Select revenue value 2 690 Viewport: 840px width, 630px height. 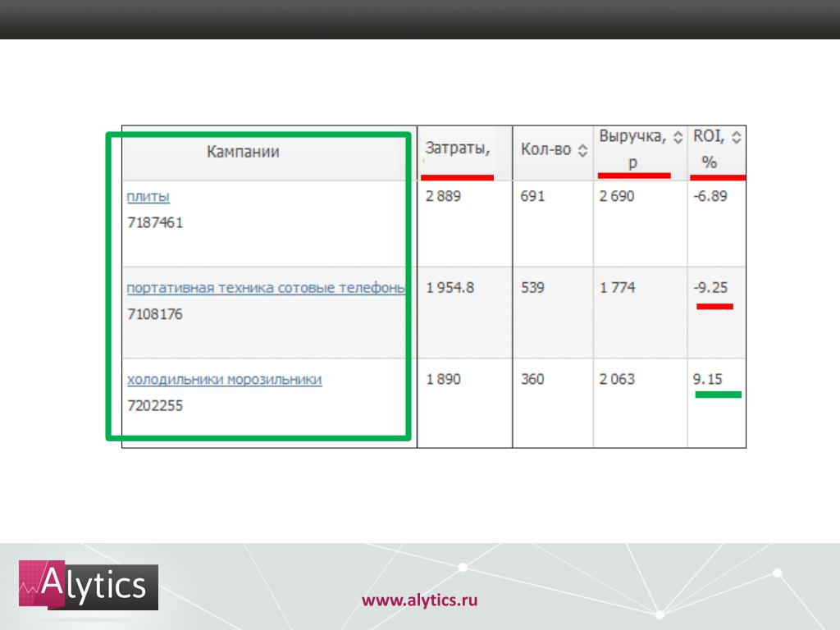(617, 196)
